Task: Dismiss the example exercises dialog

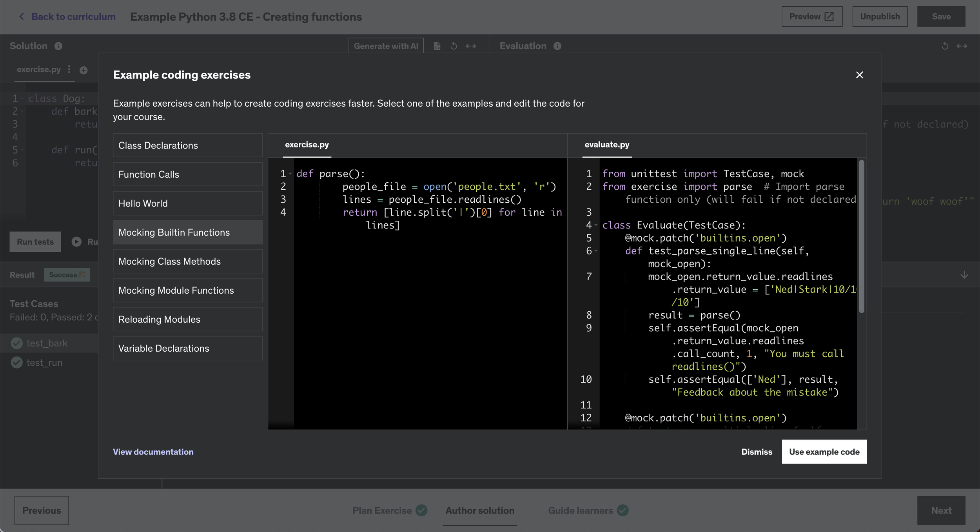Action: 757,452
